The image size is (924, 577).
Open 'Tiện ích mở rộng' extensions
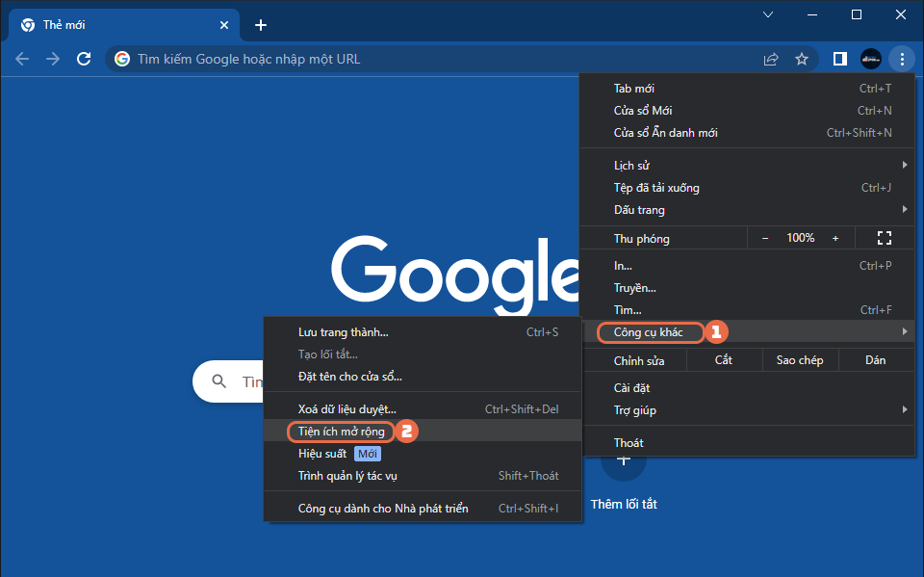pos(422,432)
